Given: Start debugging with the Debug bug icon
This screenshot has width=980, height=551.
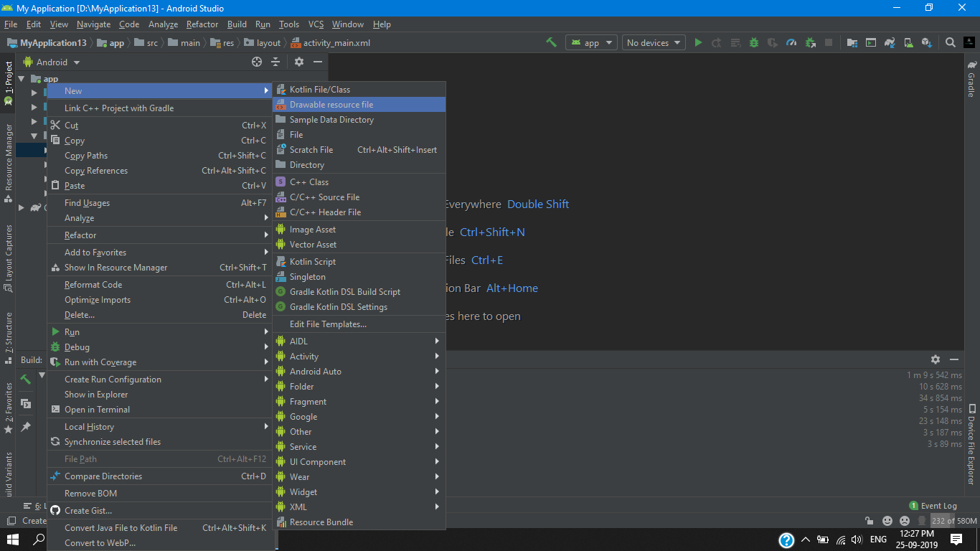Looking at the screenshot, I should (x=754, y=42).
